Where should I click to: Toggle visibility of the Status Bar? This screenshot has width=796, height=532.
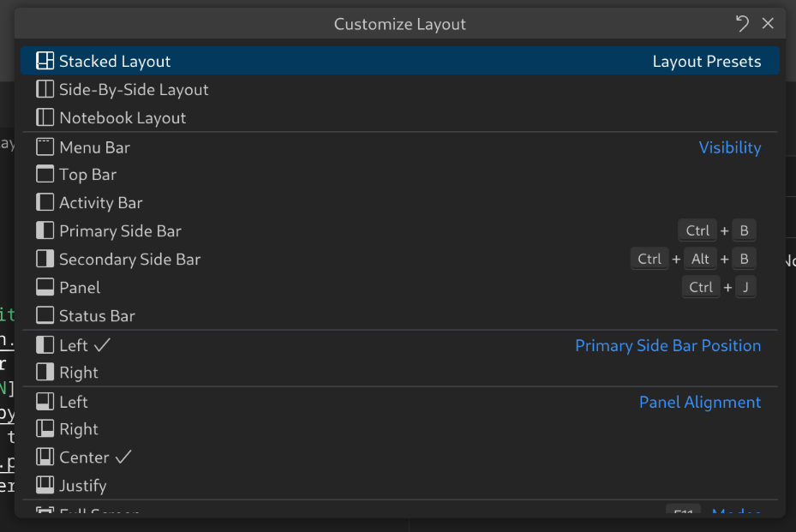pyautogui.click(x=44, y=315)
